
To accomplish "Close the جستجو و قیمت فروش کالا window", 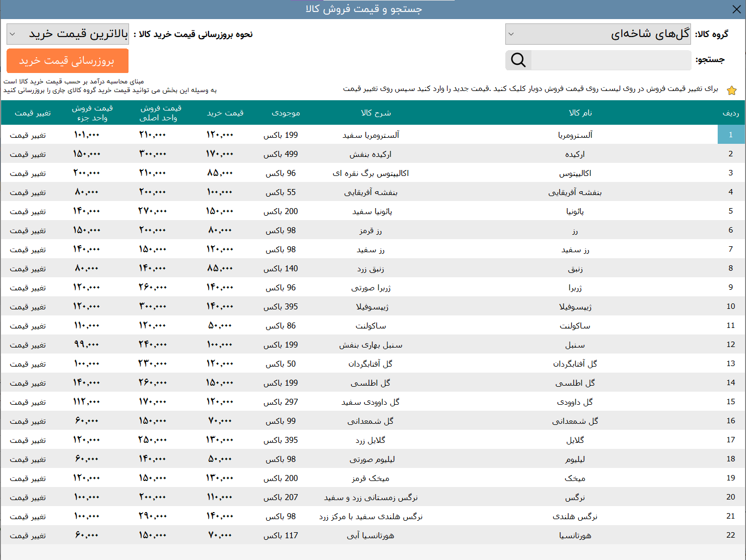I will (x=736, y=9).
